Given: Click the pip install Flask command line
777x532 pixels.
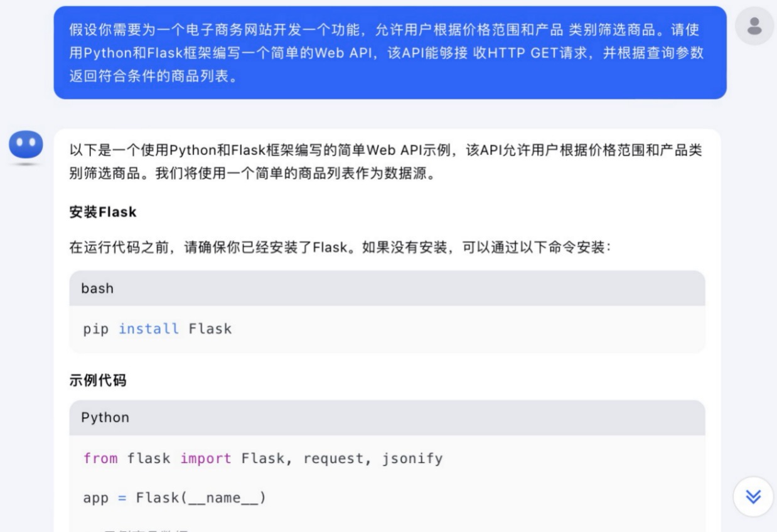Looking at the screenshot, I should click(158, 329).
